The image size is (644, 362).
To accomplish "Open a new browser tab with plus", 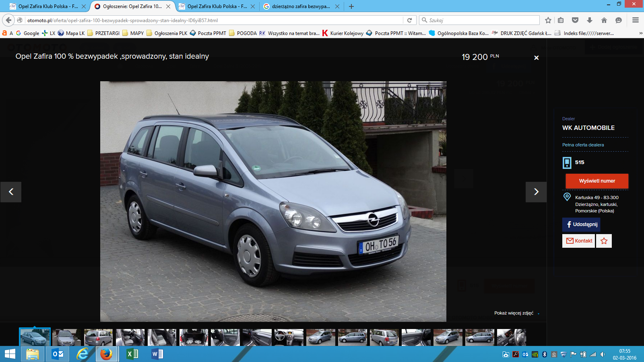I will [x=351, y=6].
